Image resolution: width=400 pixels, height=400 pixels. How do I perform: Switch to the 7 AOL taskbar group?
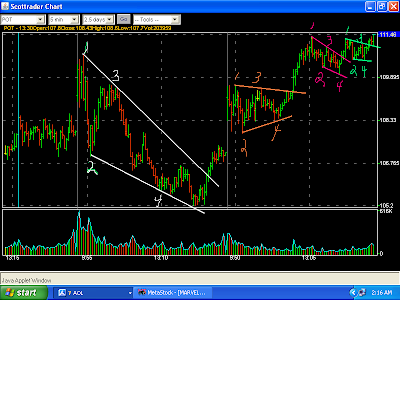point(93,293)
